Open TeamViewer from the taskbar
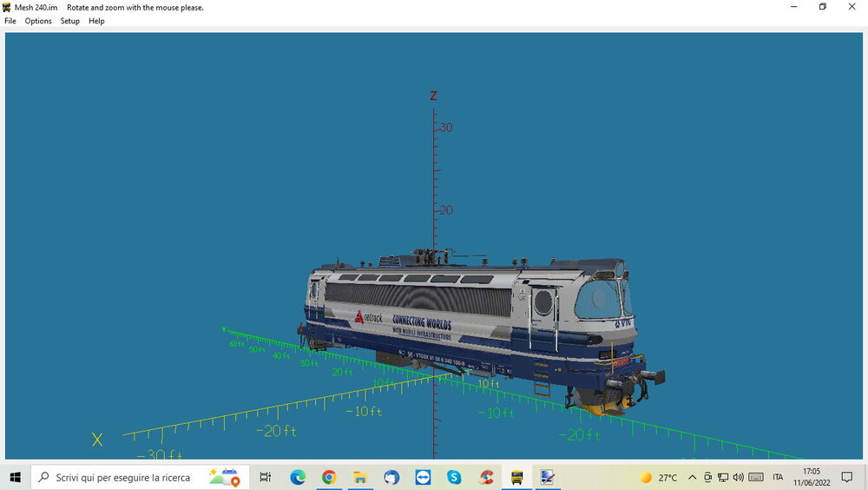Viewport: 868px width, 490px height. (423, 477)
